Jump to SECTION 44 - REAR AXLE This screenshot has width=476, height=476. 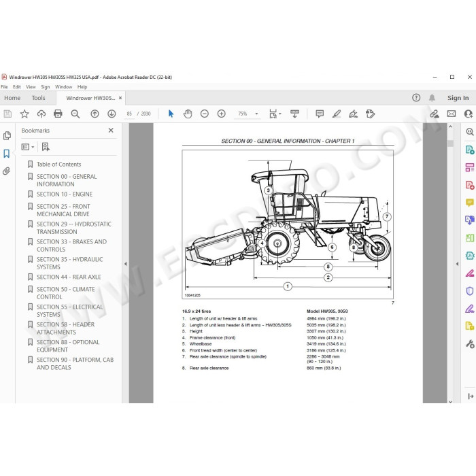coord(69,277)
